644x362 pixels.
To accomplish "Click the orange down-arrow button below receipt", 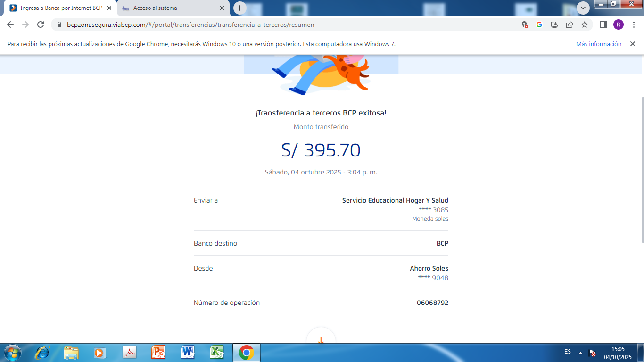I will click(x=321, y=339).
